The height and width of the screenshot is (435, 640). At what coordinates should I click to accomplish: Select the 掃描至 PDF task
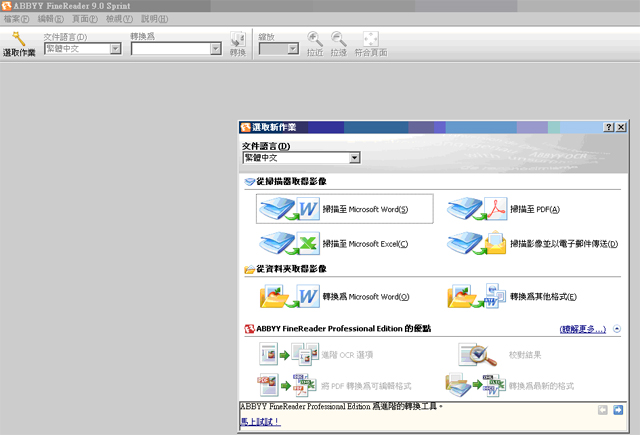tap(503, 209)
